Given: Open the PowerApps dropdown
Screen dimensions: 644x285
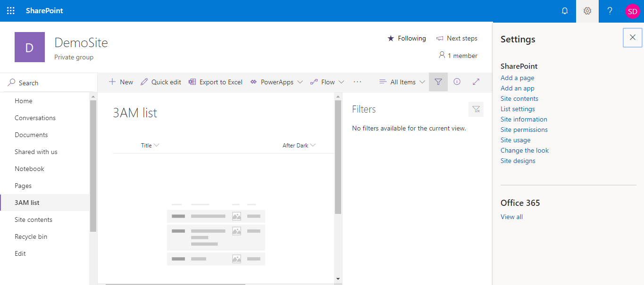Looking at the screenshot, I should (x=276, y=81).
